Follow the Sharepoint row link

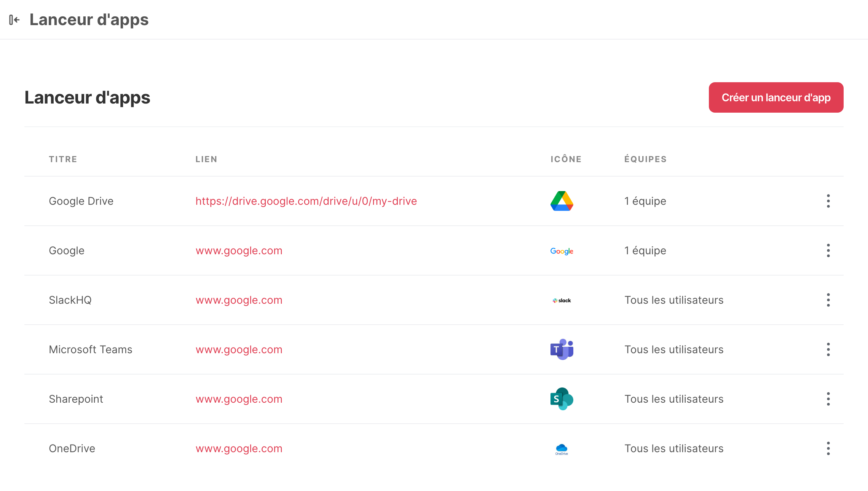[x=239, y=399]
